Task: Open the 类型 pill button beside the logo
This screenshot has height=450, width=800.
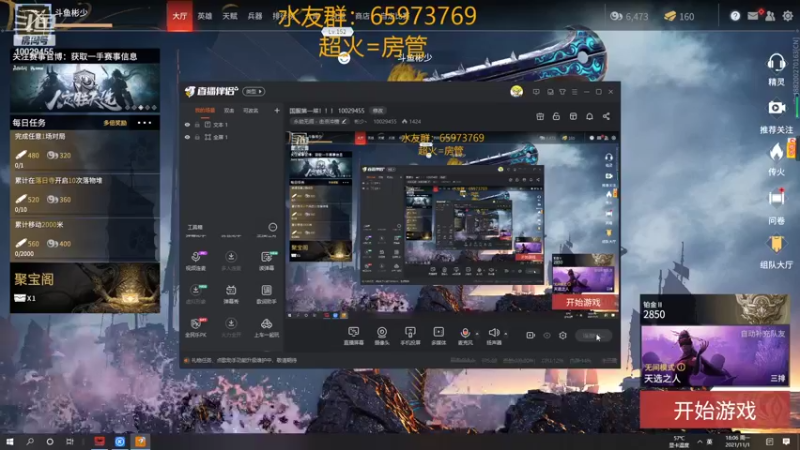Action: 254,91
